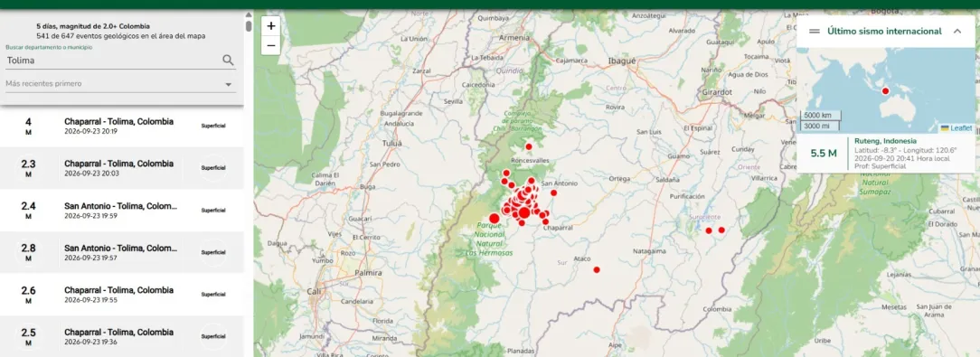The image size is (980, 357).
Task: Click the Ruteng, Indonesia location title
Action: click(886, 141)
